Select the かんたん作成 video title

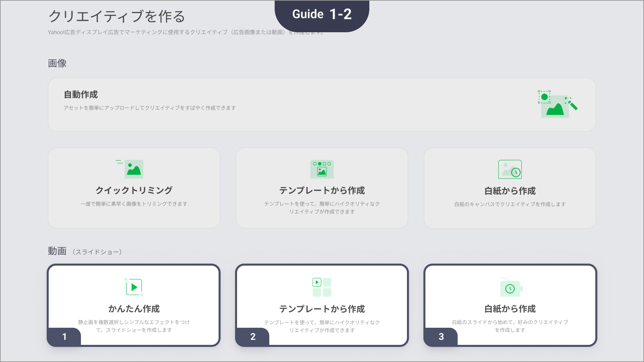click(x=134, y=309)
